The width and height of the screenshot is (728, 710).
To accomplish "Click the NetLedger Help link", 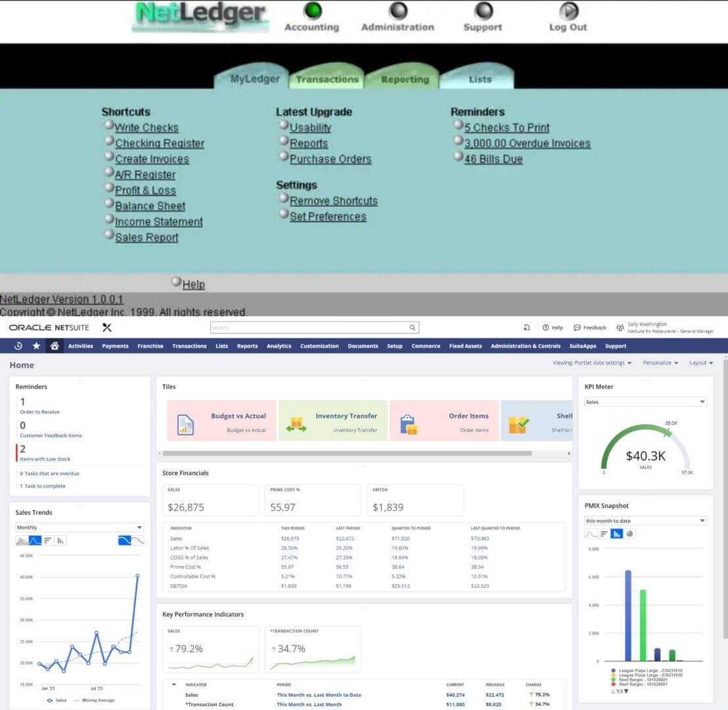I will (193, 285).
